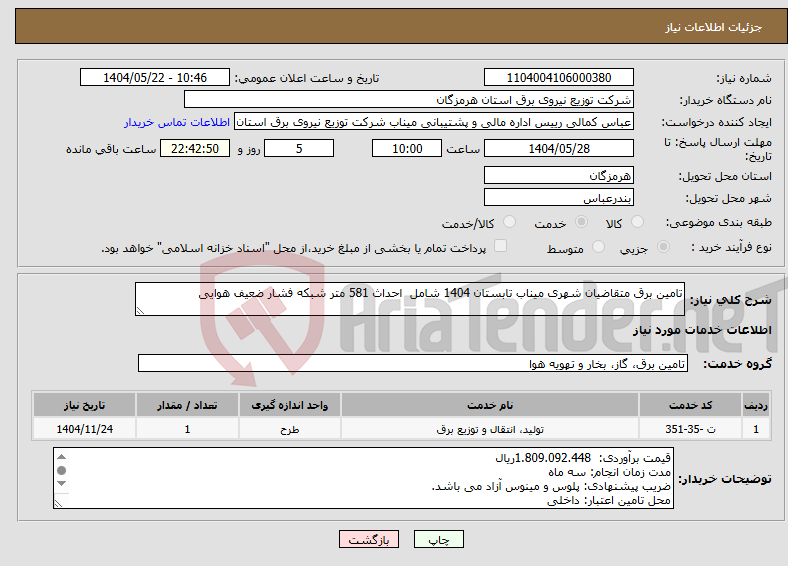Click the buyer notes resize handle
This screenshot has width=788, height=566.
click(58, 503)
